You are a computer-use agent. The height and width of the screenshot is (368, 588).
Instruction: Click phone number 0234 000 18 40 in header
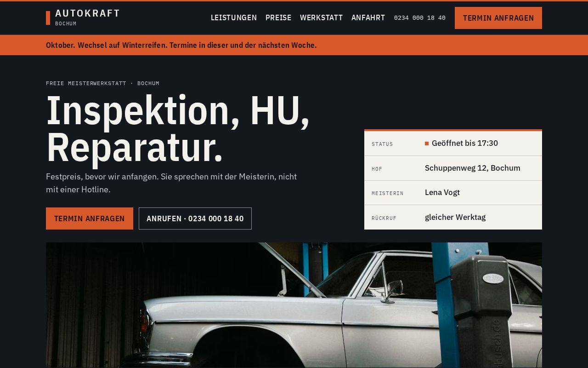(x=420, y=18)
